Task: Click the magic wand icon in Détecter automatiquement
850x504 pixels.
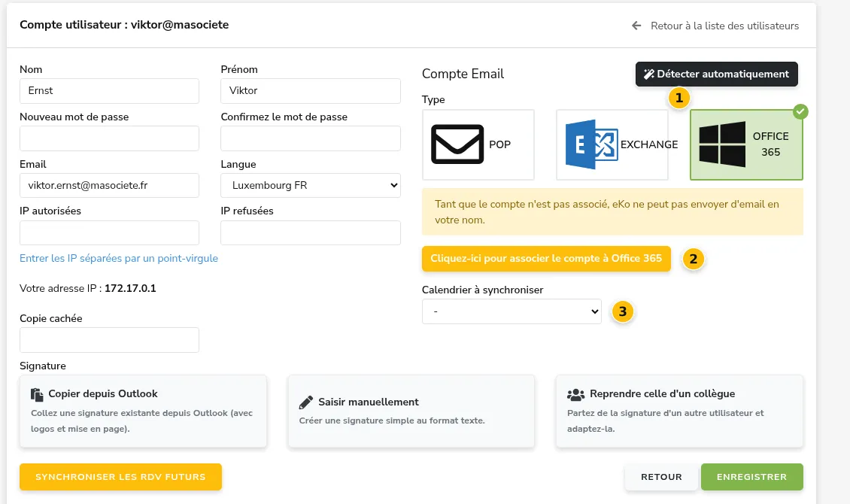Action: click(649, 74)
